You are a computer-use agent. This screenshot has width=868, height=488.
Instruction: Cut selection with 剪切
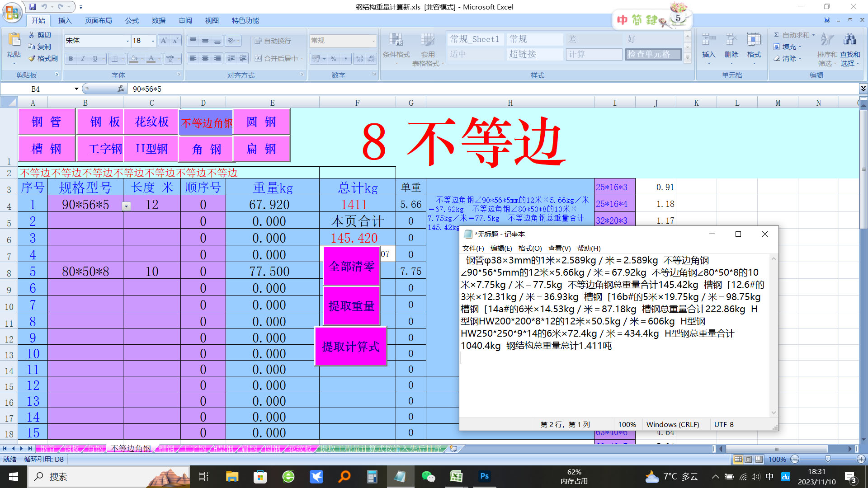(x=40, y=35)
